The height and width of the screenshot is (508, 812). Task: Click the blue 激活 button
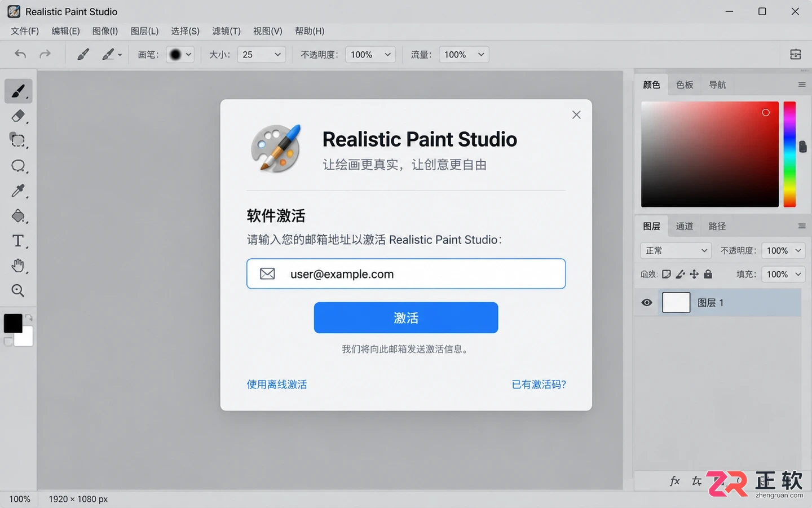click(x=406, y=317)
